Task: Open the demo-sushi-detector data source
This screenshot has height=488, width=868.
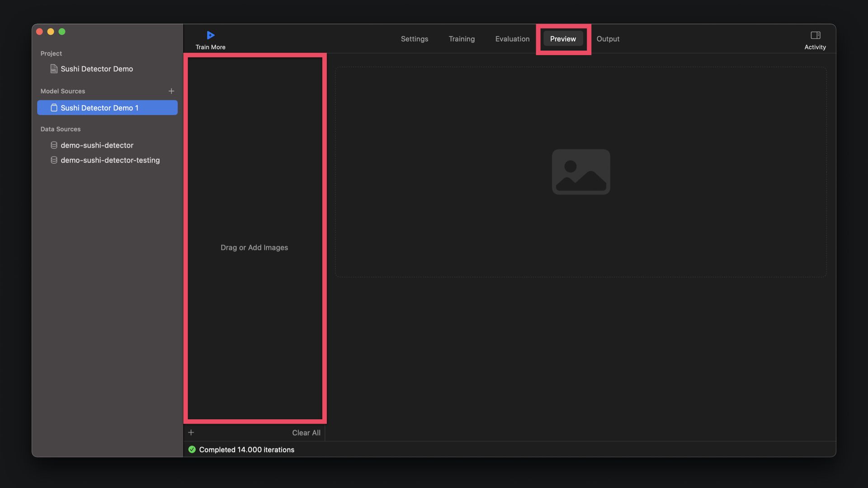Action: (97, 145)
